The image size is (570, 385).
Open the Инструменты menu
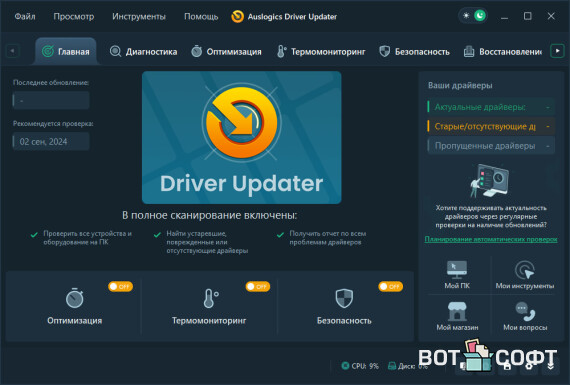(x=139, y=16)
